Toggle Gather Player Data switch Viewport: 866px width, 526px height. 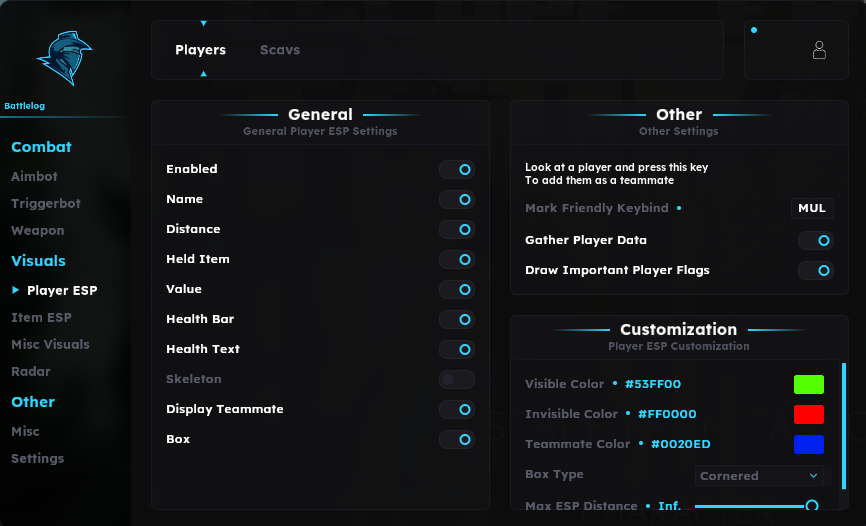pos(816,240)
